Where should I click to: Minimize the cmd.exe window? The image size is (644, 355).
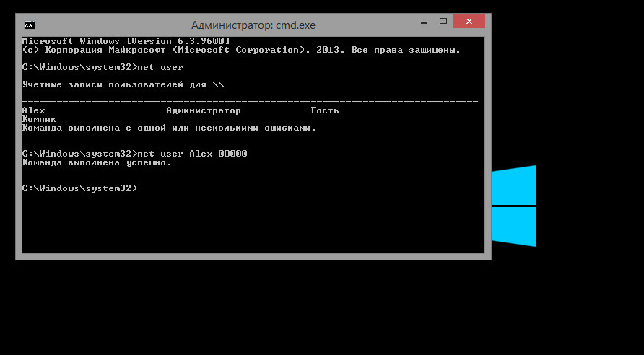(x=424, y=23)
